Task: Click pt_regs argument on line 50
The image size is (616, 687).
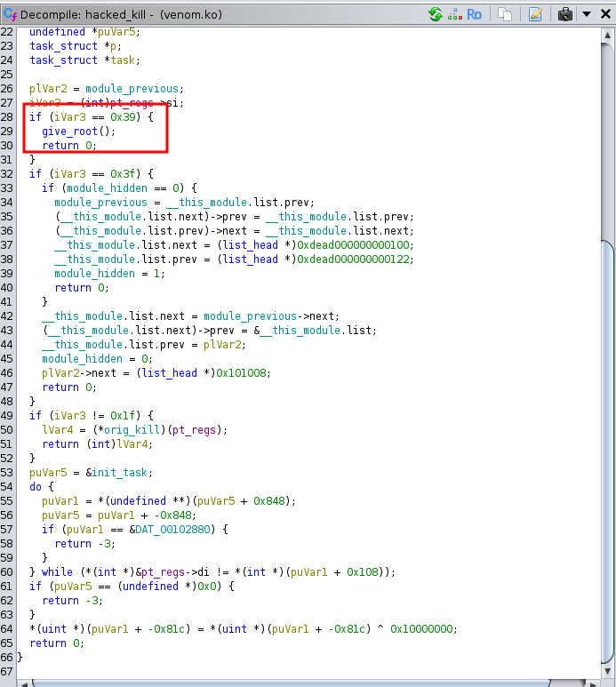Action: [x=194, y=430]
